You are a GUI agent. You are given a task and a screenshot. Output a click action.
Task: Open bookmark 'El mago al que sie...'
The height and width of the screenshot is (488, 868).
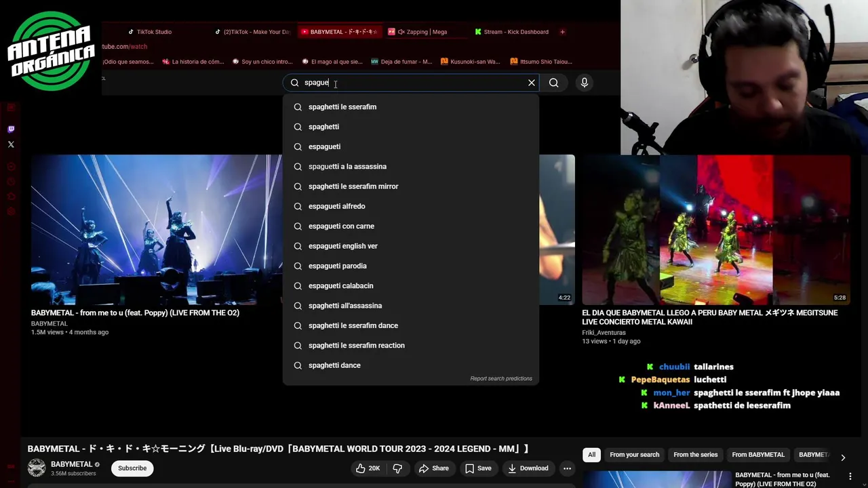[x=332, y=62]
